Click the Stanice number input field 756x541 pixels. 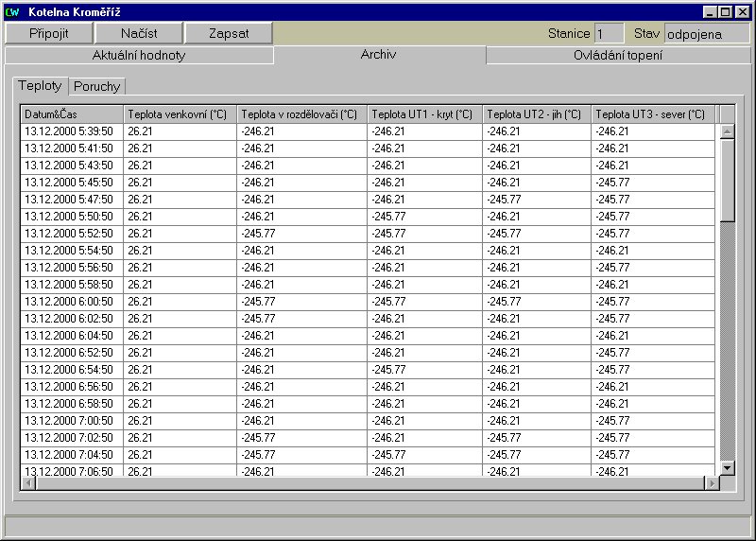click(x=608, y=34)
